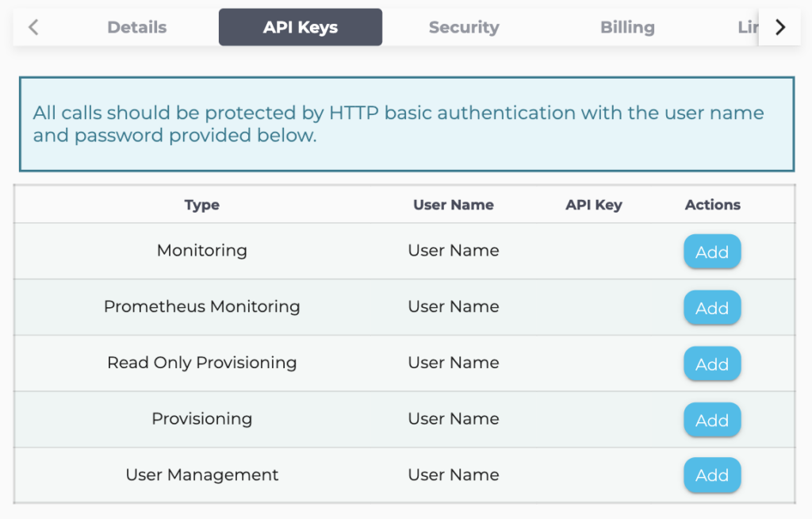Click the left arrow in the tab bar
This screenshot has width=812, height=519.
pyautogui.click(x=33, y=26)
